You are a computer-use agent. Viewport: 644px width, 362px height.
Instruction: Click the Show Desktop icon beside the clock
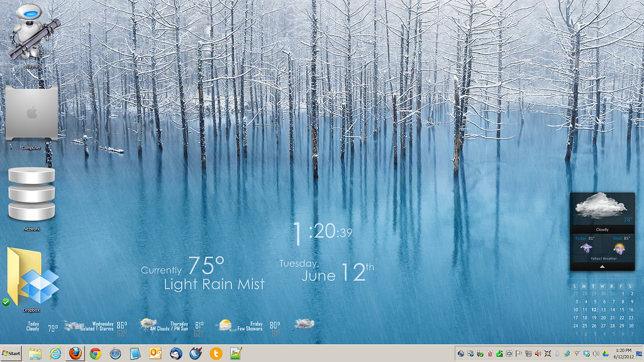[x=639, y=354]
